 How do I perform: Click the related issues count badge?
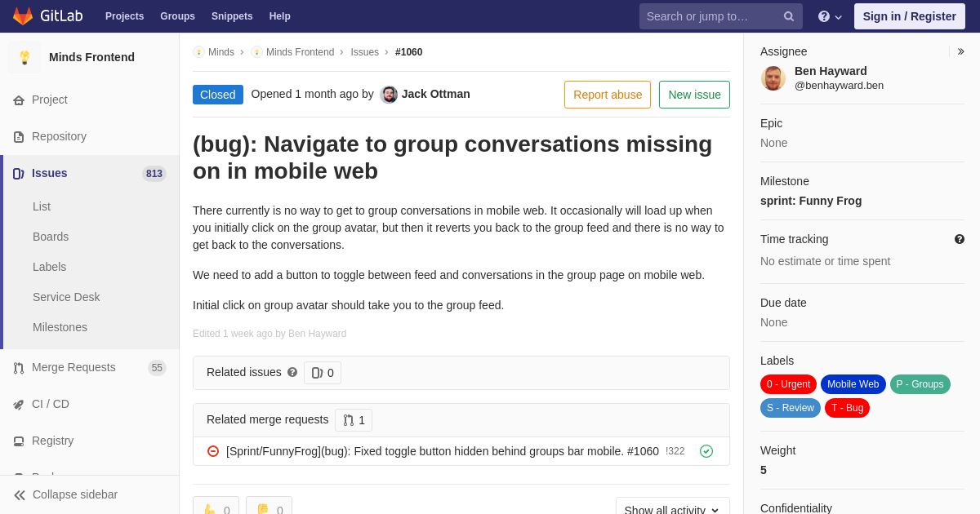tap(323, 373)
